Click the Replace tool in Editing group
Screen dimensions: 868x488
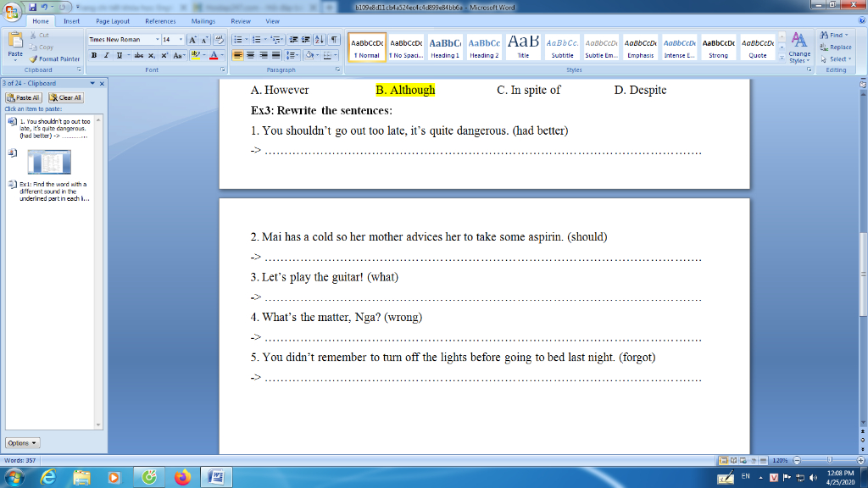[836, 47]
